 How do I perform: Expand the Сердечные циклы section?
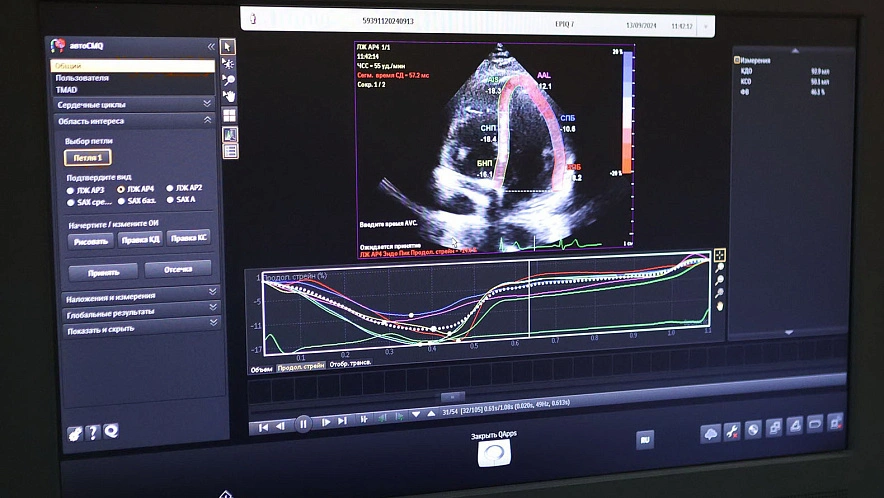click(134, 103)
